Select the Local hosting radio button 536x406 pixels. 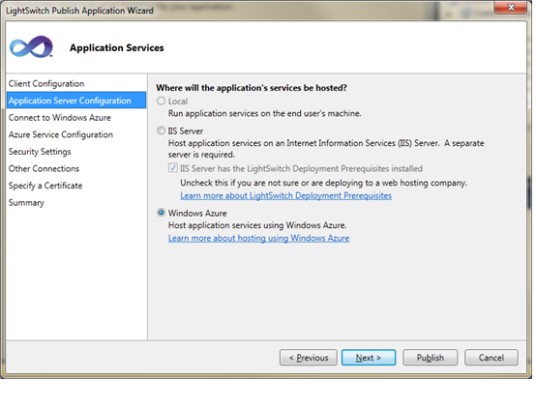(x=161, y=101)
